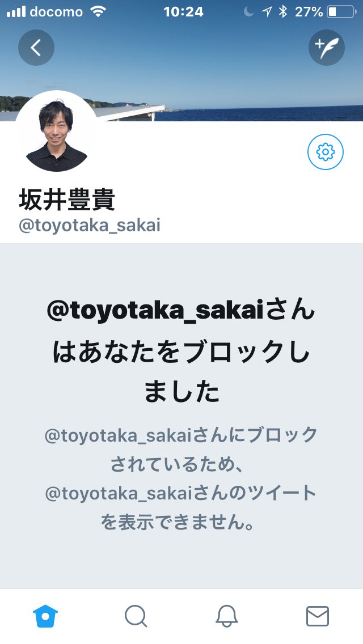
Task: Open the gear options for this profile
Action: click(x=326, y=152)
